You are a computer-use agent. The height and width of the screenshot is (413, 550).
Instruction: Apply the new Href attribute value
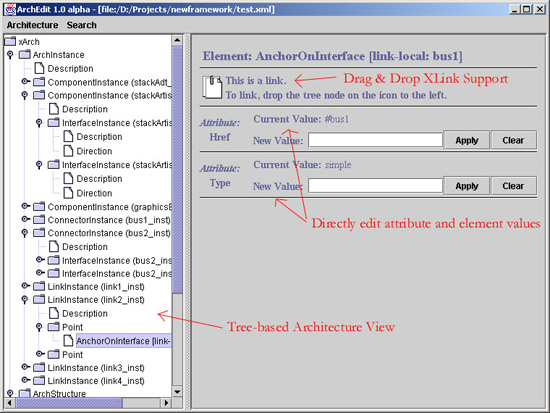coord(467,140)
